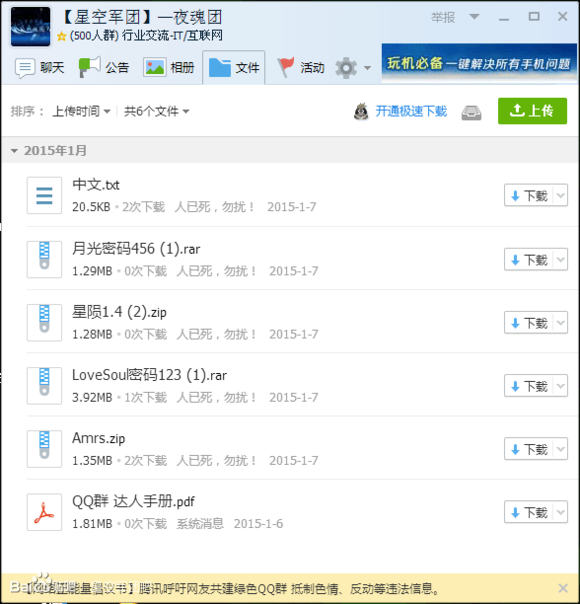This screenshot has height=604, width=580.
Task: Expand the dropdown arrow beside the gear
Action: [x=367, y=68]
